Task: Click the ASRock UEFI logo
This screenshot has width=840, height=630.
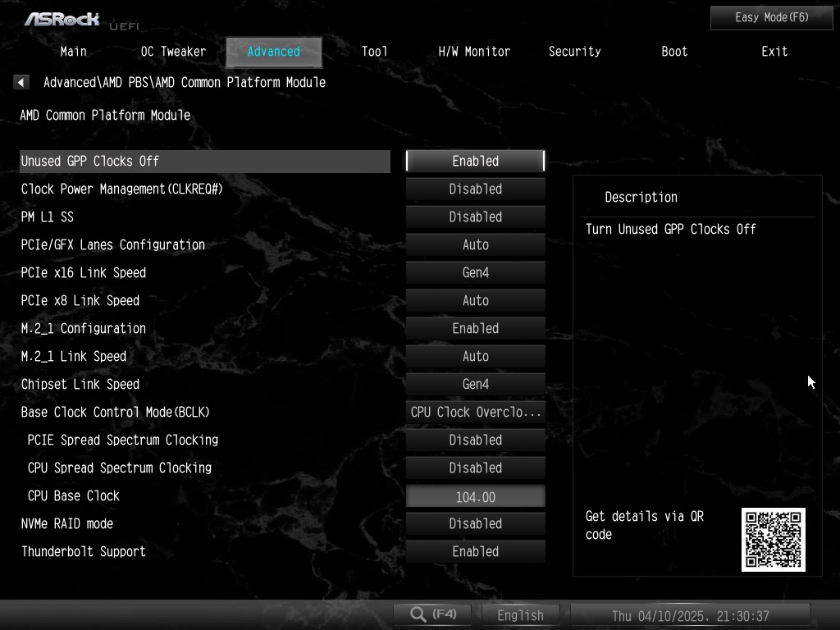Action: point(81,21)
